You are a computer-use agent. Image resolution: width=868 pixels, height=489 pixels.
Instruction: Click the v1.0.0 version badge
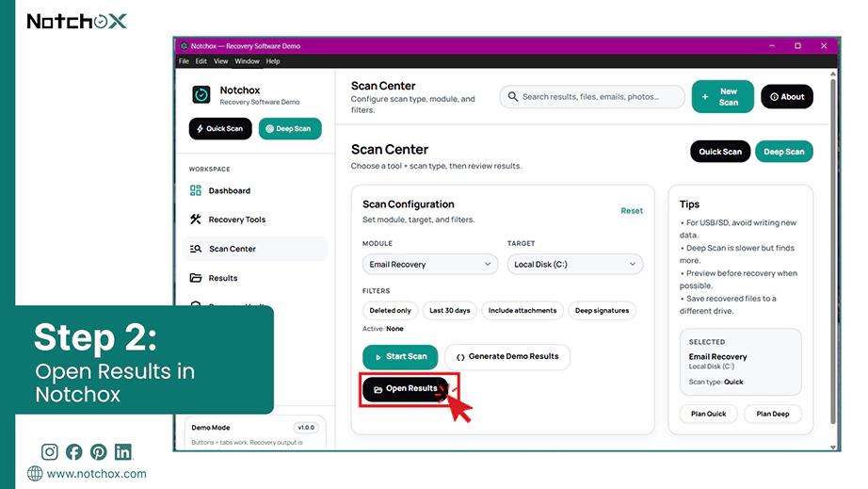[306, 428]
